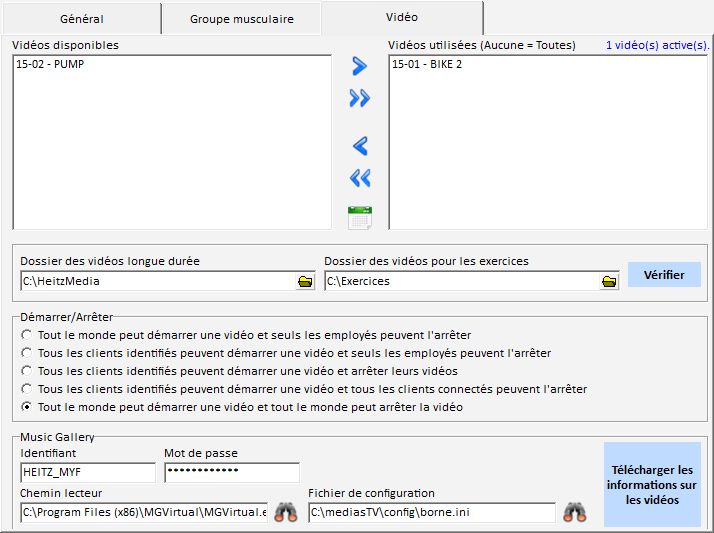Viewport: 714px width, 533px height.
Task: Select clients can start and stop their videos
Action: click(27, 371)
